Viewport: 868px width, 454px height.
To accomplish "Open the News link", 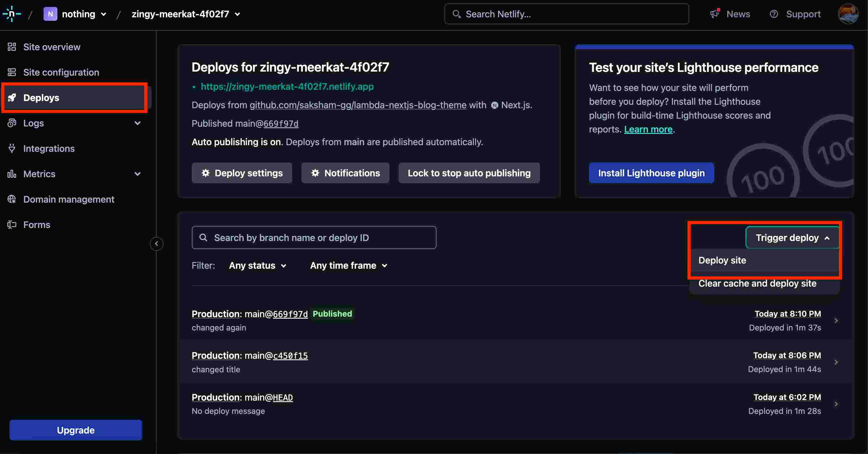I will tap(738, 14).
